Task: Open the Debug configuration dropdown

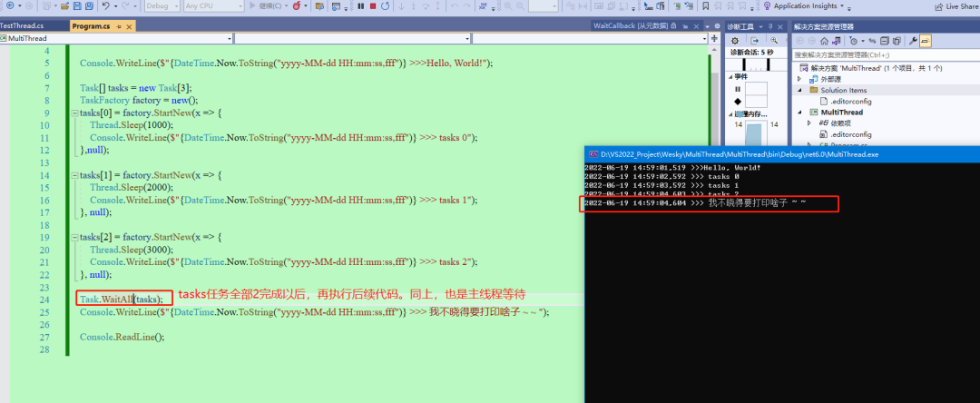Action: [162, 5]
